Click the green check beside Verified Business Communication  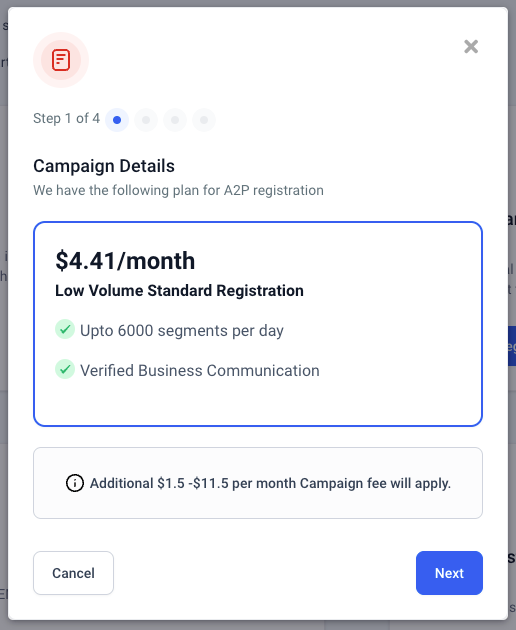[x=65, y=369]
